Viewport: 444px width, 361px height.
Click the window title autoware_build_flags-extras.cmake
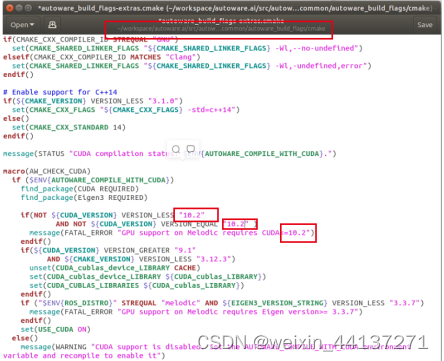tap(235, 8)
